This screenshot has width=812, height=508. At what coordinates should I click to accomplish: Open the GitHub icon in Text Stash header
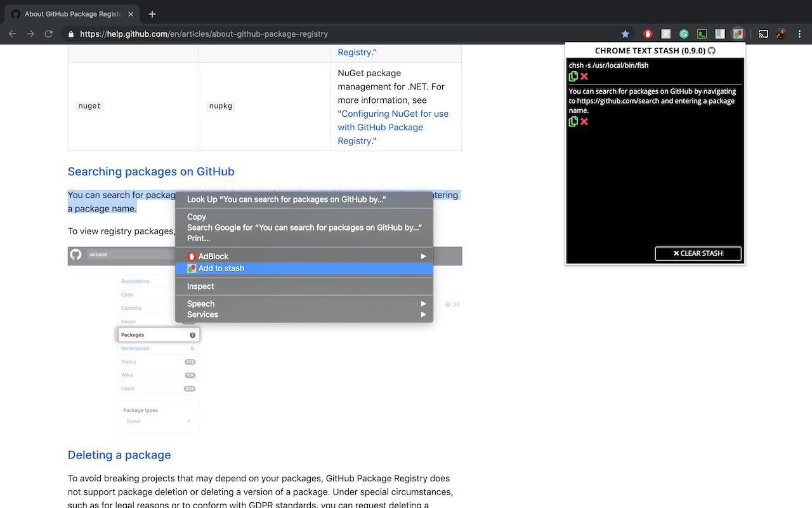click(712, 51)
